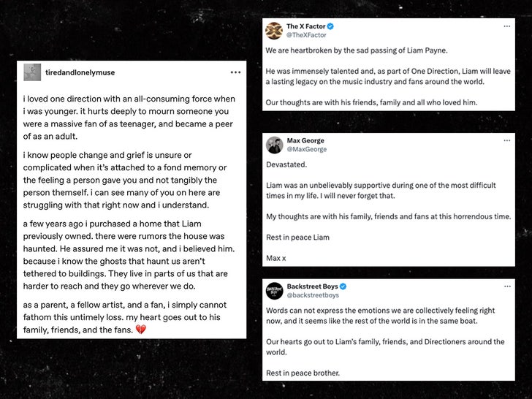This screenshot has width=532, height=399.
Task: Open the @TheXFactor handle link
Action: [307, 35]
